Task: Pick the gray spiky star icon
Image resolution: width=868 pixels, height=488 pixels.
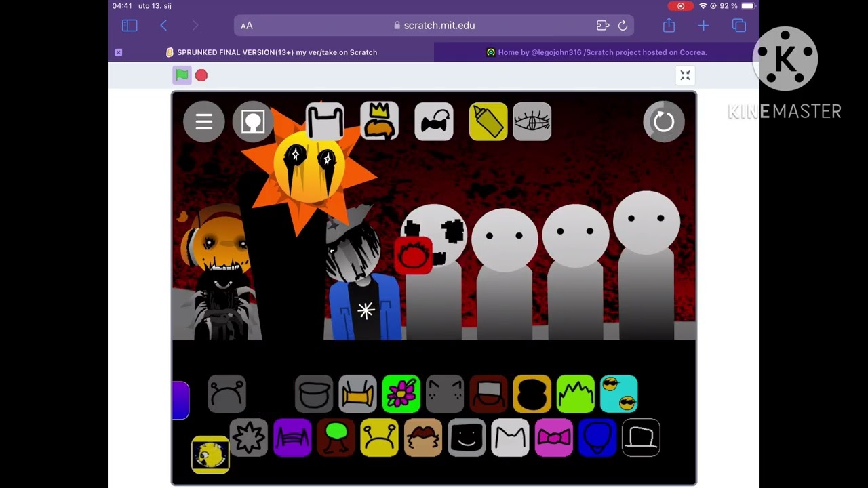Action: point(249,438)
